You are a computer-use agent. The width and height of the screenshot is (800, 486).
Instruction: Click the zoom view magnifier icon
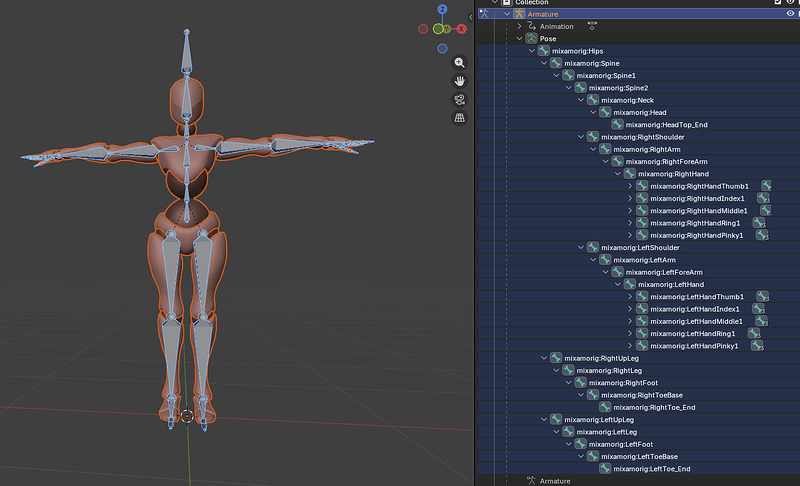tap(459, 62)
